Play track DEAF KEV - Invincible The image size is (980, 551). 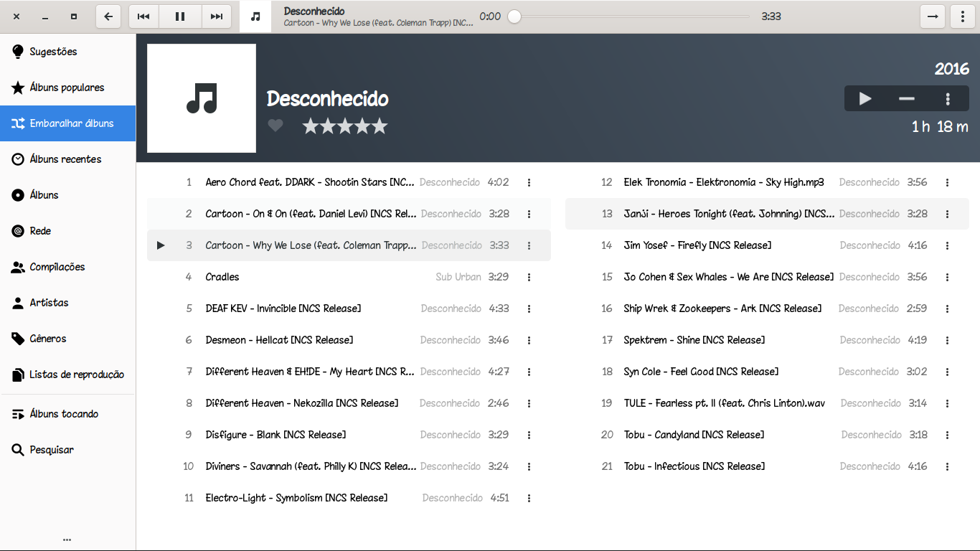(x=283, y=309)
